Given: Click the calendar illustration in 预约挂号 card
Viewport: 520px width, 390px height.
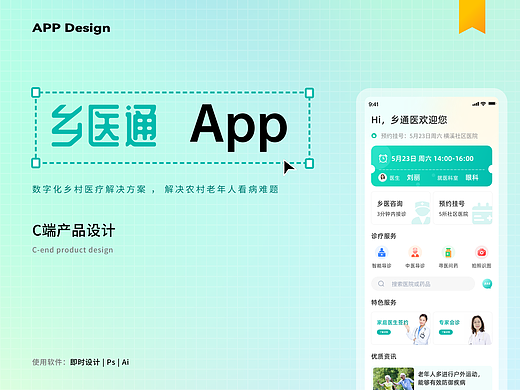Looking at the screenshot, I should [482, 213].
